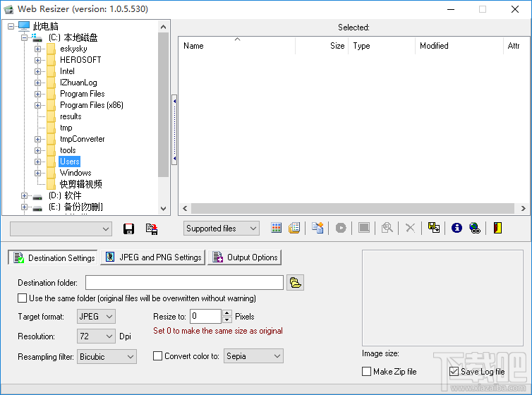Click the save profile as icon
The image size is (532, 395).
[x=152, y=229]
